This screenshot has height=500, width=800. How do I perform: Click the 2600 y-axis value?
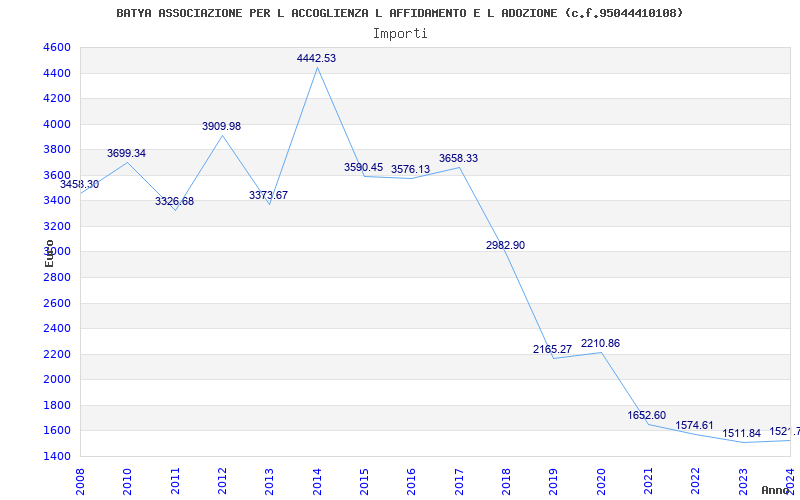(x=57, y=303)
